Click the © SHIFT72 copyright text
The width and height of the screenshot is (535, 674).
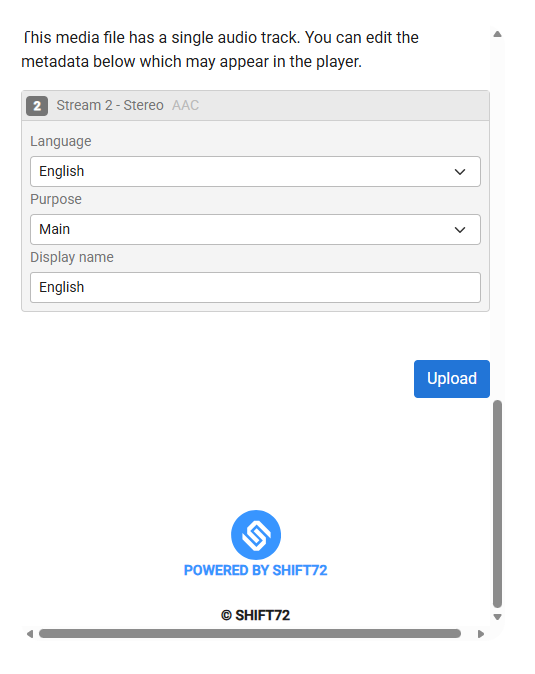click(x=256, y=615)
